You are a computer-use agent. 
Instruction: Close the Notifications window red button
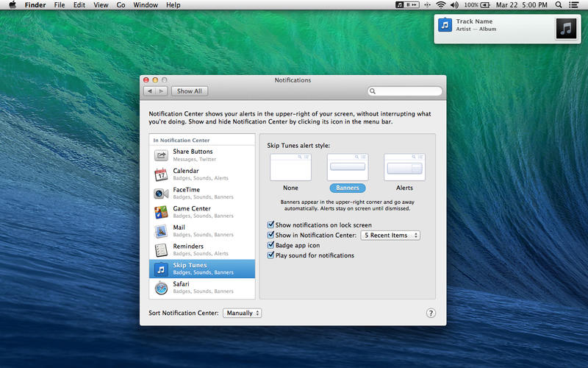[x=146, y=80]
